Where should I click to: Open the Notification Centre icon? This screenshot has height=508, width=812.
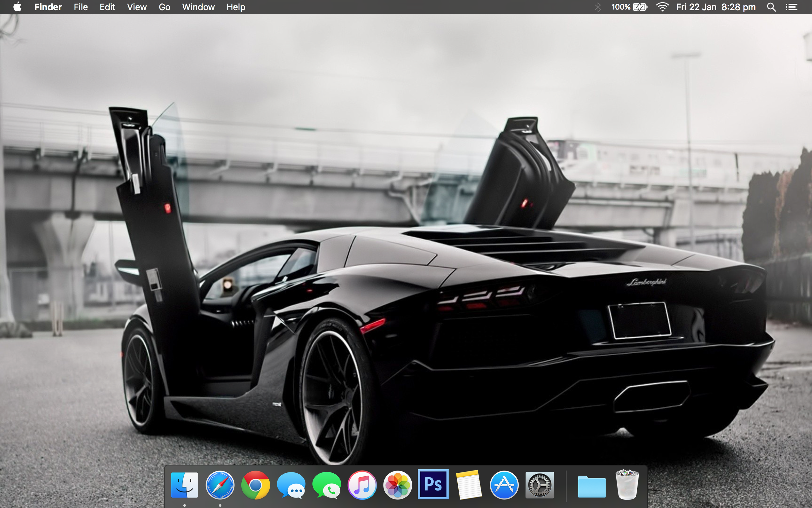[791, 7]
